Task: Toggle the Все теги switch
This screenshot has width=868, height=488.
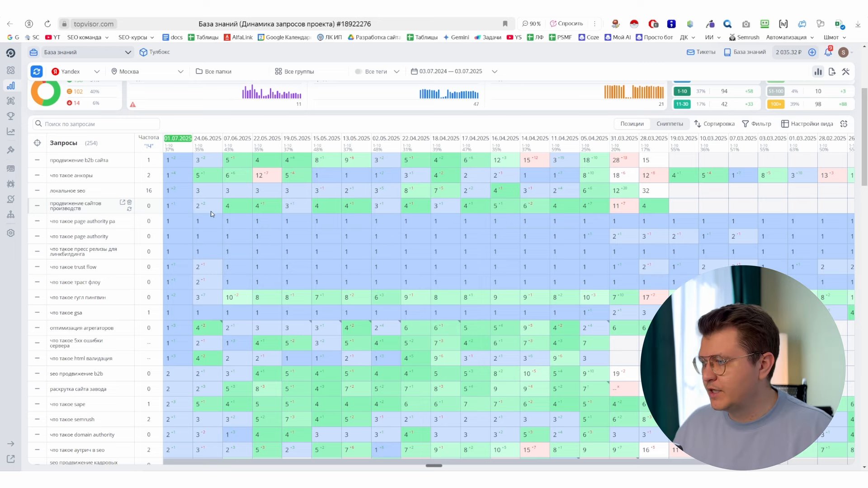Action: pos(359,71)
